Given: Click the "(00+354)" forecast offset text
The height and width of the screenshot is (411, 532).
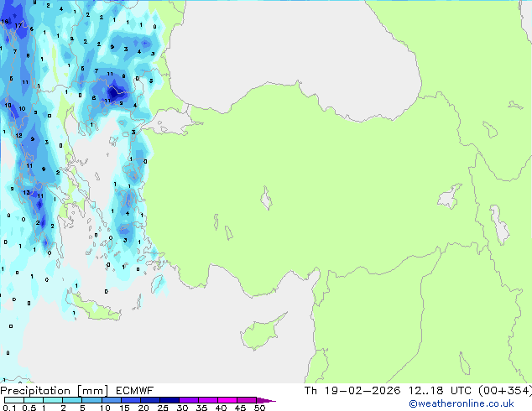Looking at the screenshot, I should pos(505,391).
